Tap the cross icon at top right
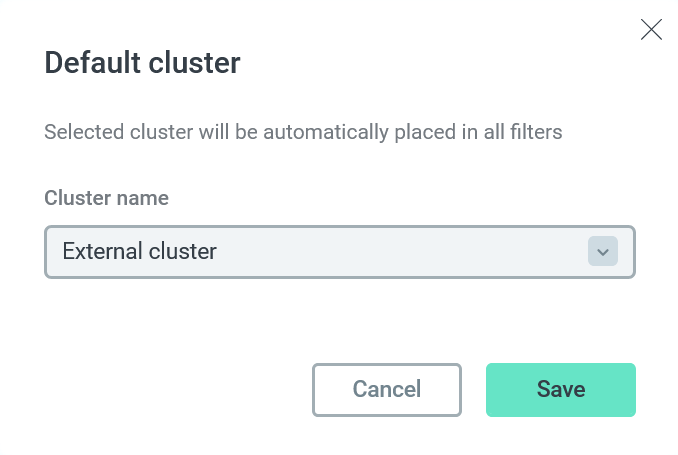 click(651, 30)
